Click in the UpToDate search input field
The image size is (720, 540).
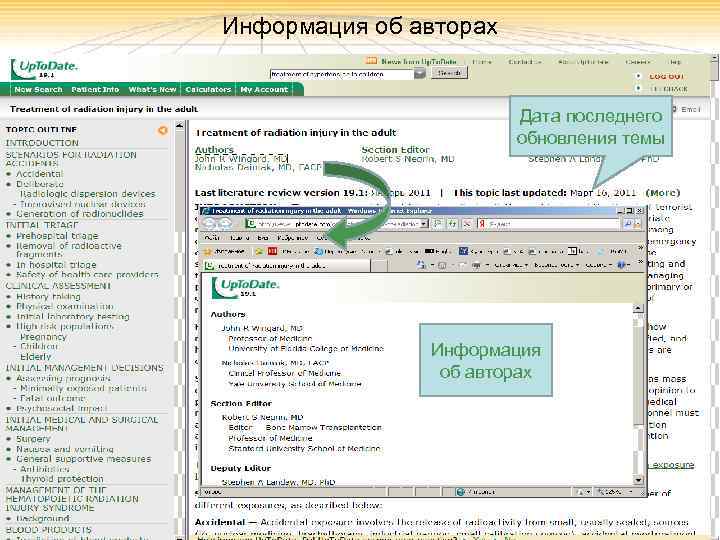342,74
